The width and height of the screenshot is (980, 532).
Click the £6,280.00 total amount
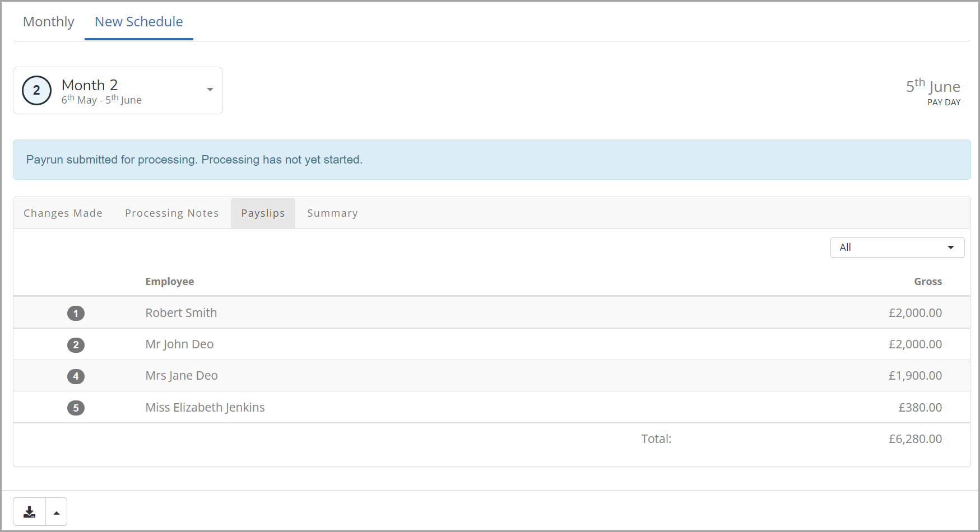pos(916,438)
